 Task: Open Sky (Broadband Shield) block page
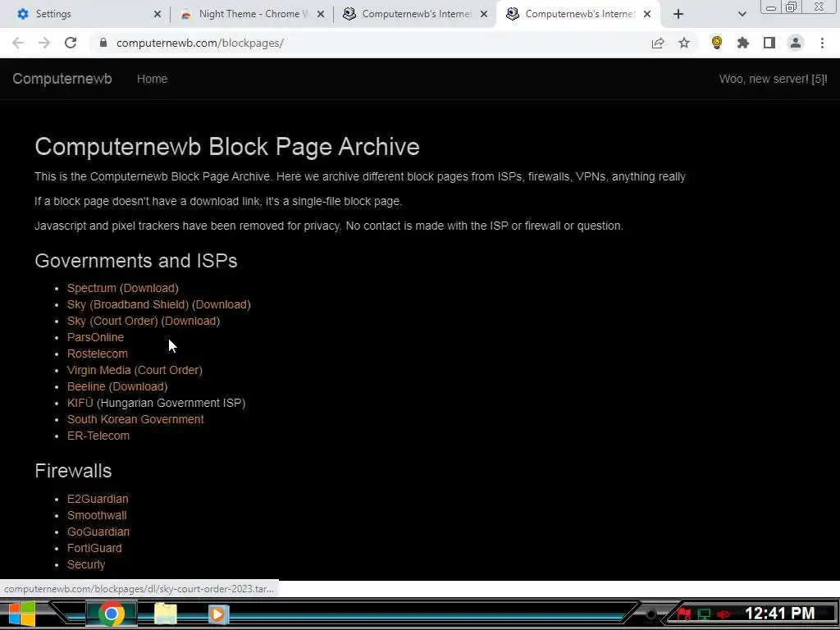click(x=128, y=304)
